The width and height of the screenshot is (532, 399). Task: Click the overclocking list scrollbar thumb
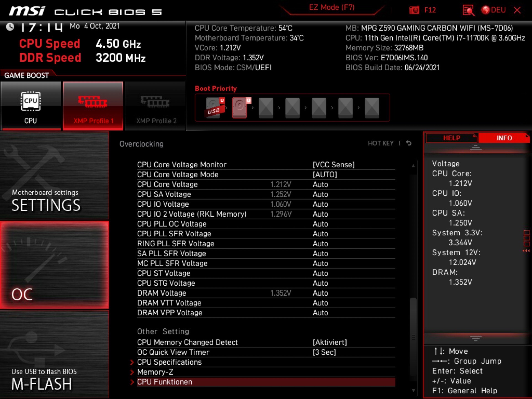[x=413, y=337]
